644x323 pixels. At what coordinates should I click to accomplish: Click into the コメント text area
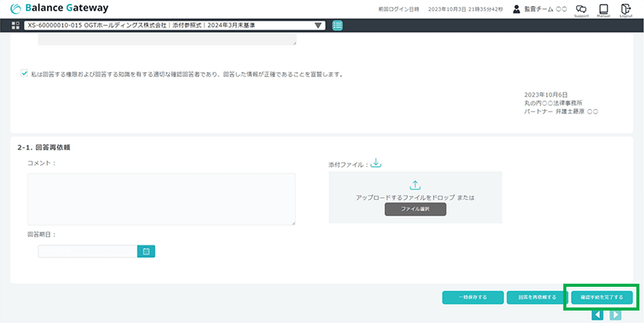pyautogui.click(x=161, y=199)
